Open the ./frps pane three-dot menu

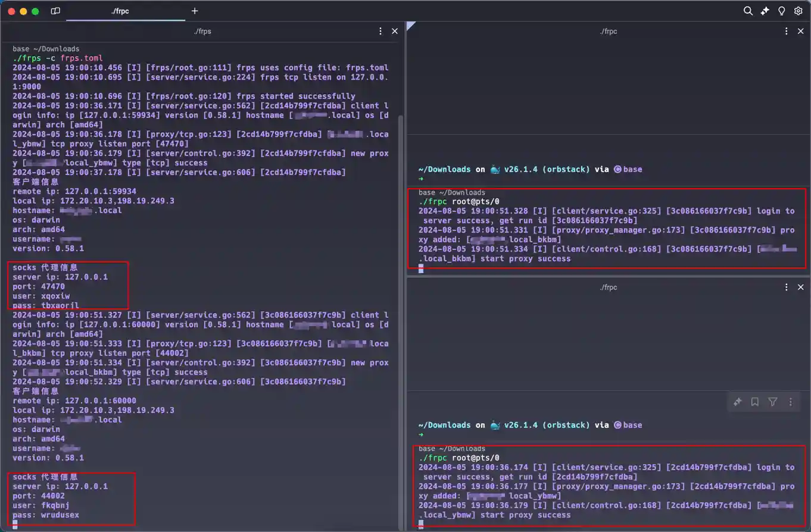click(380, 31)
